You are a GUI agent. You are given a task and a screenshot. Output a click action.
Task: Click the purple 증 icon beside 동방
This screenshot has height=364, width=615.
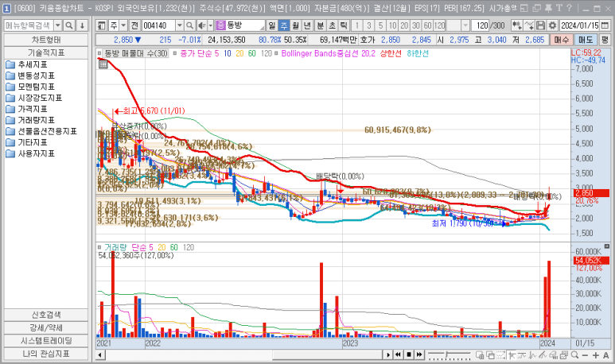(221, 26)
